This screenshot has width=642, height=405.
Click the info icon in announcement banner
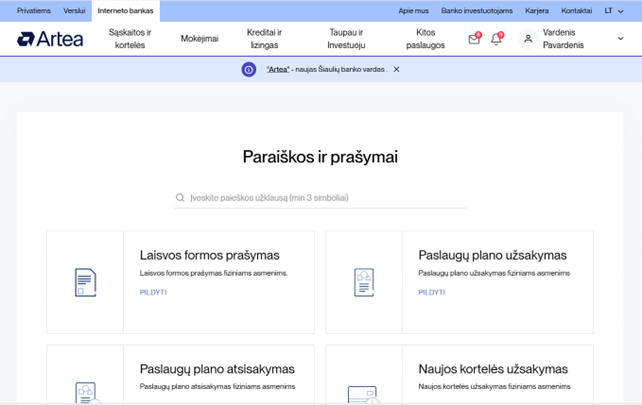(x=249, y=70)
